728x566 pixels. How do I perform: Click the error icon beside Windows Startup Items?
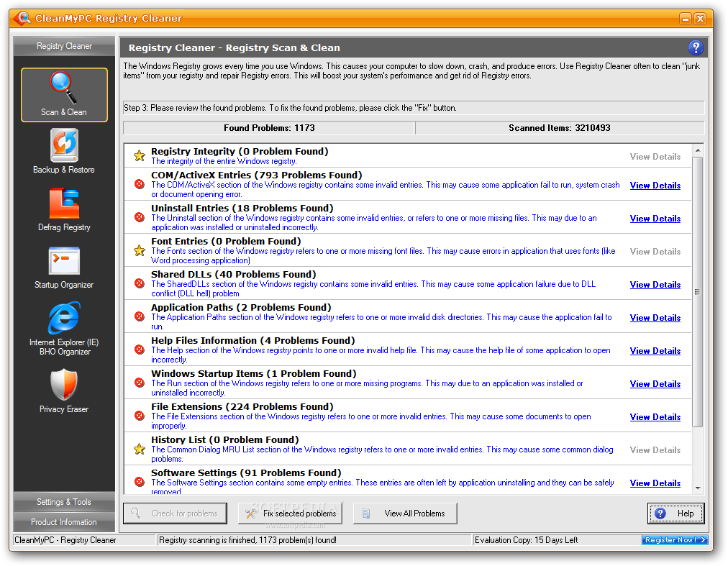click(140, 383)
